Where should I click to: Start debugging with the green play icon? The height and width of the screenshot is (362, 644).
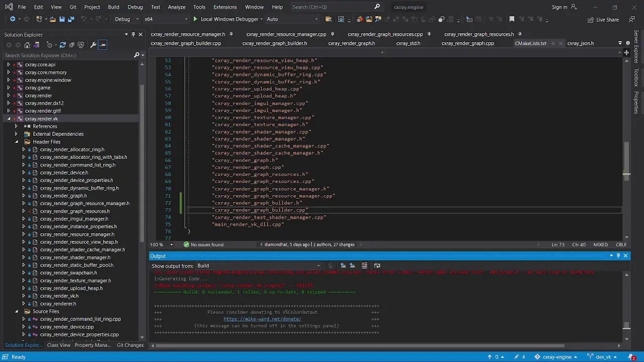pyautogui.click(x=195, y=19)
